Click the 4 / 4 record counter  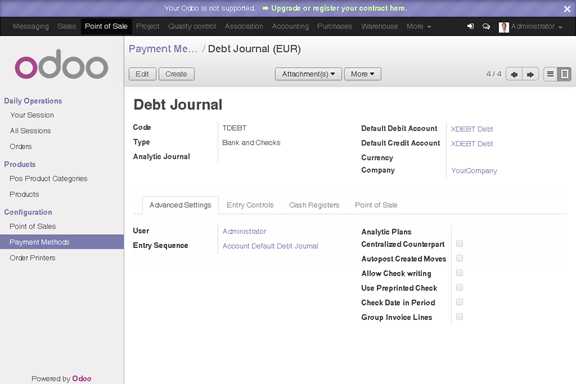[494, 74]
